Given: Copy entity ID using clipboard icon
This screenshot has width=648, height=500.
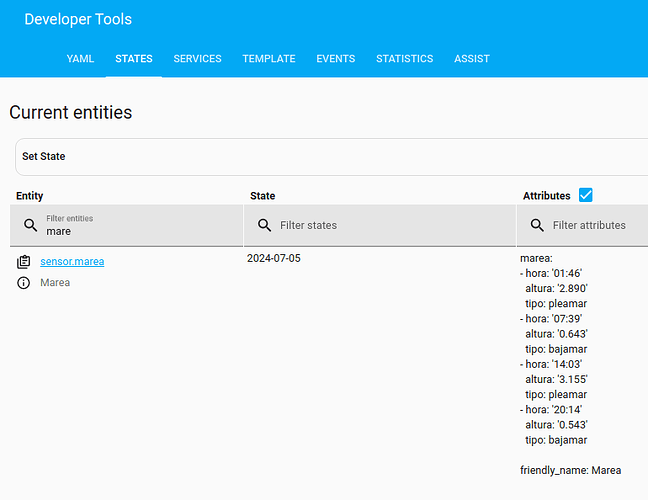Looking at the screenshot, I should tap(24, 262).
